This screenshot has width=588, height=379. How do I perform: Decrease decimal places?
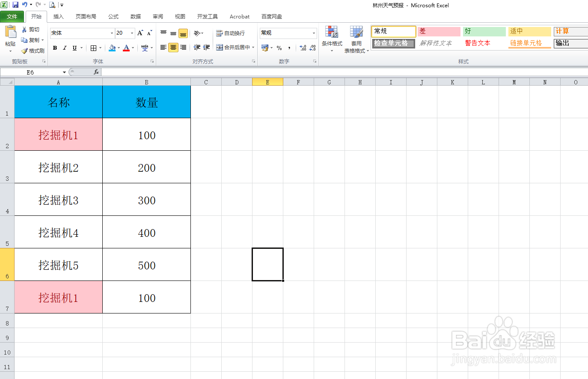[313, 48]
